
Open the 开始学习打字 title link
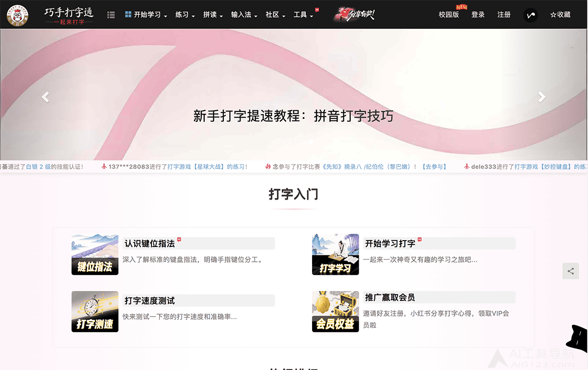(x=390, y=244)
